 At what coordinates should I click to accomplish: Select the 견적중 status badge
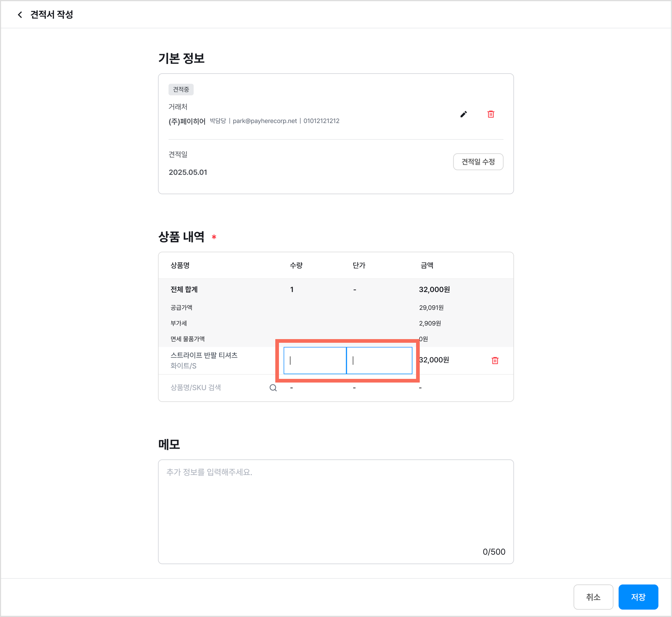pos(181,90)
